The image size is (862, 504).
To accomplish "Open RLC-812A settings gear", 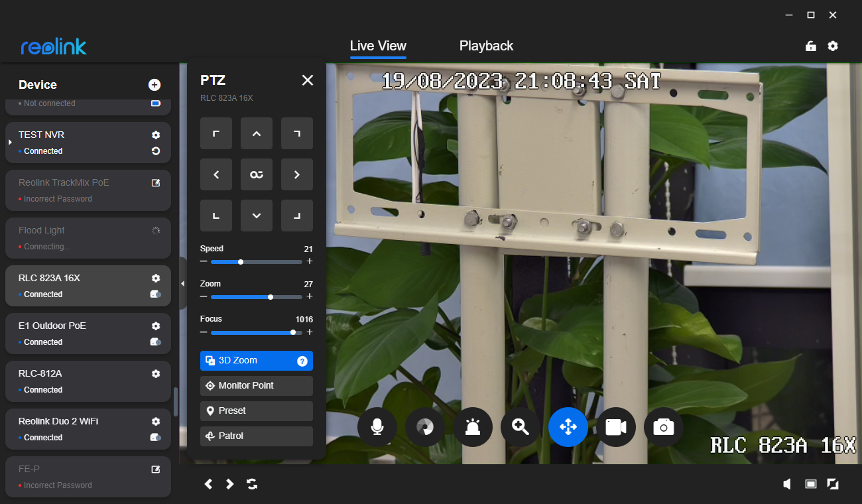I will [156, 373].
